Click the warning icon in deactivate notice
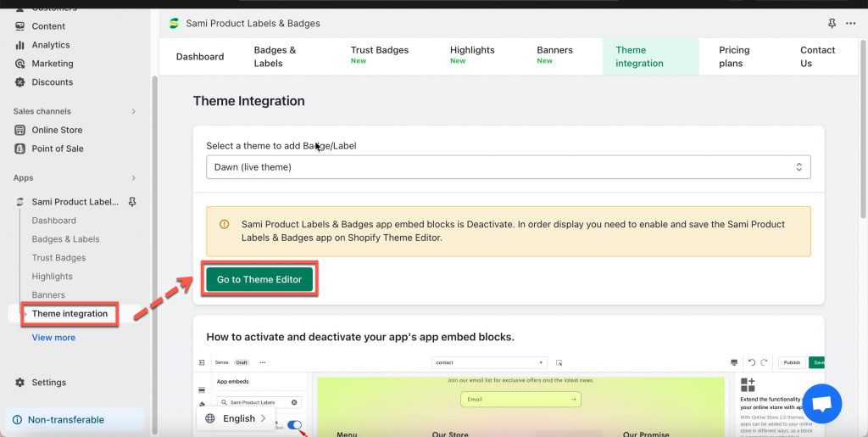This screenshot has width=868, height=437. [x=224, y=224]
